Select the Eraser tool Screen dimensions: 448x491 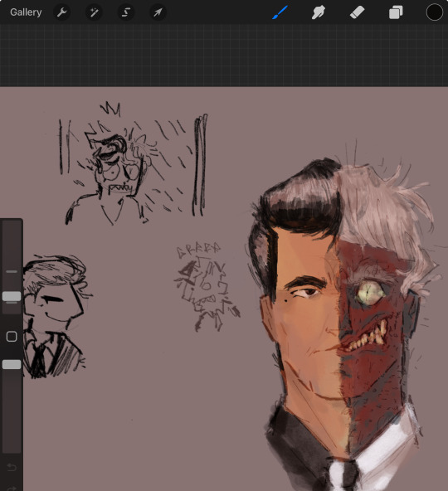[357, 12]
